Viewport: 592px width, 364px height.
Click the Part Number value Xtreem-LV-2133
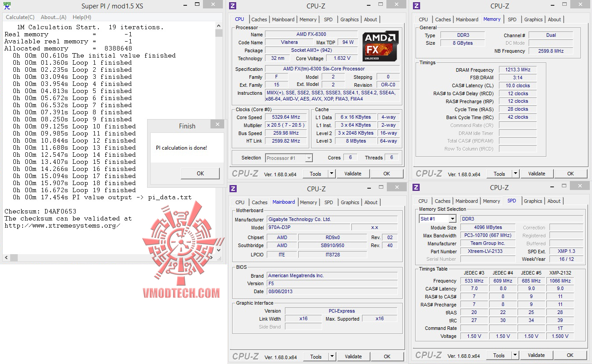[x=487, y=252]
